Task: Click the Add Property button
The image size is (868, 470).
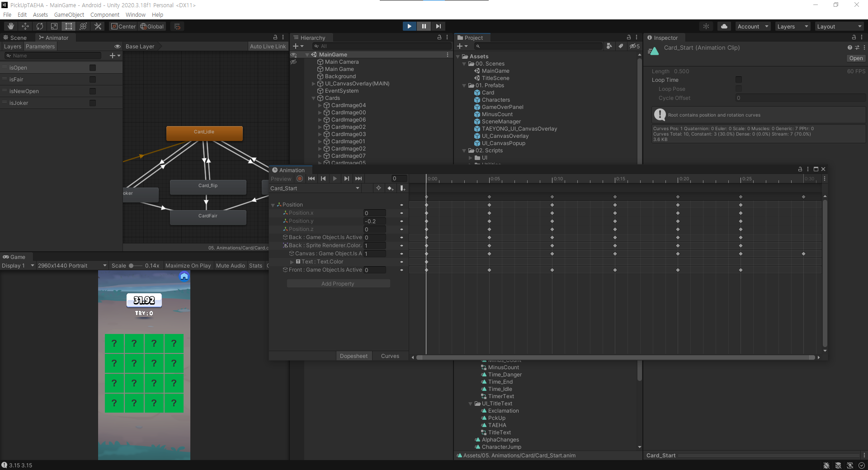Action: coord(338,284)
